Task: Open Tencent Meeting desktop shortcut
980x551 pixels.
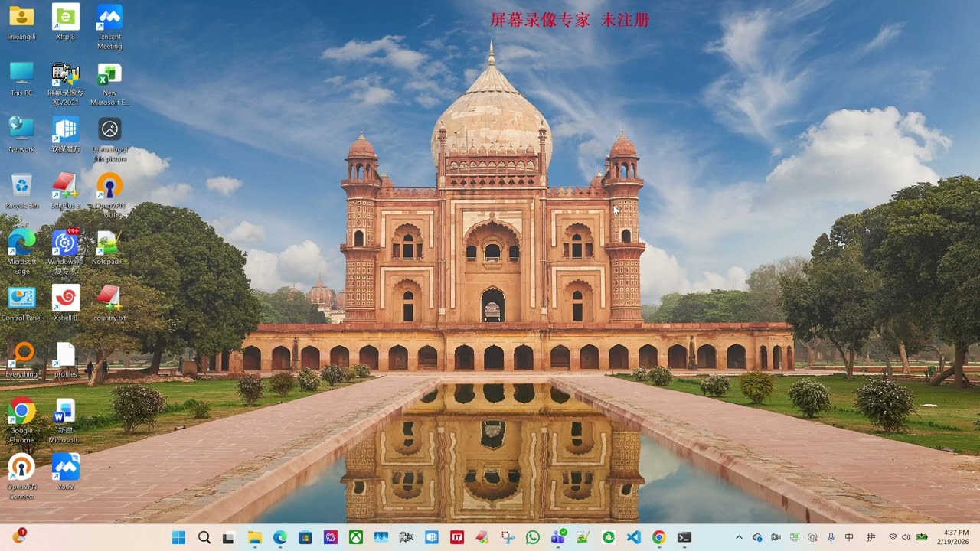Action: pyautogui.click(x=109, y=27)
